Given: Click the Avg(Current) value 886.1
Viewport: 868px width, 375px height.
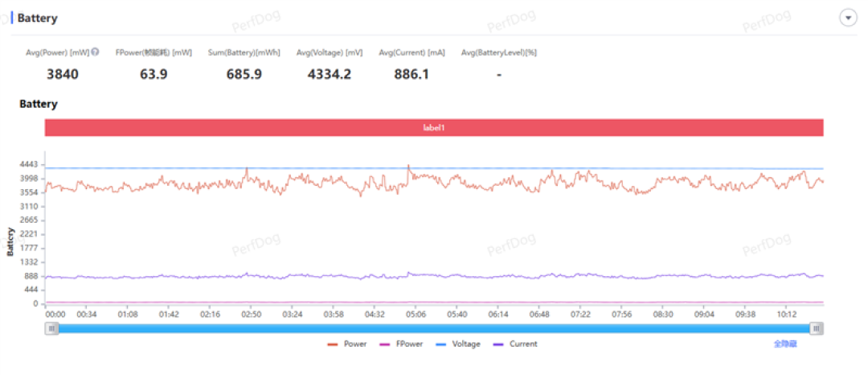Looking at the screenshot, I should [411, 74].
